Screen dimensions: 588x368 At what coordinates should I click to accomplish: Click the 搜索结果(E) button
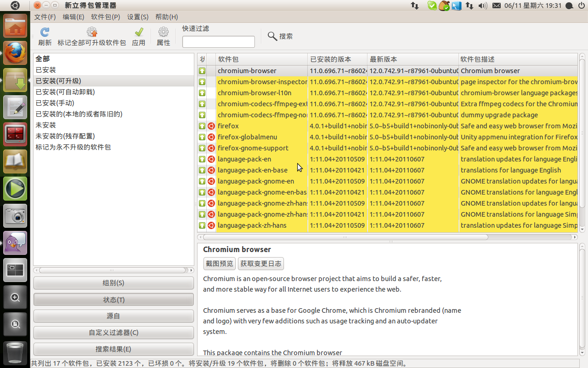(113, 349)
